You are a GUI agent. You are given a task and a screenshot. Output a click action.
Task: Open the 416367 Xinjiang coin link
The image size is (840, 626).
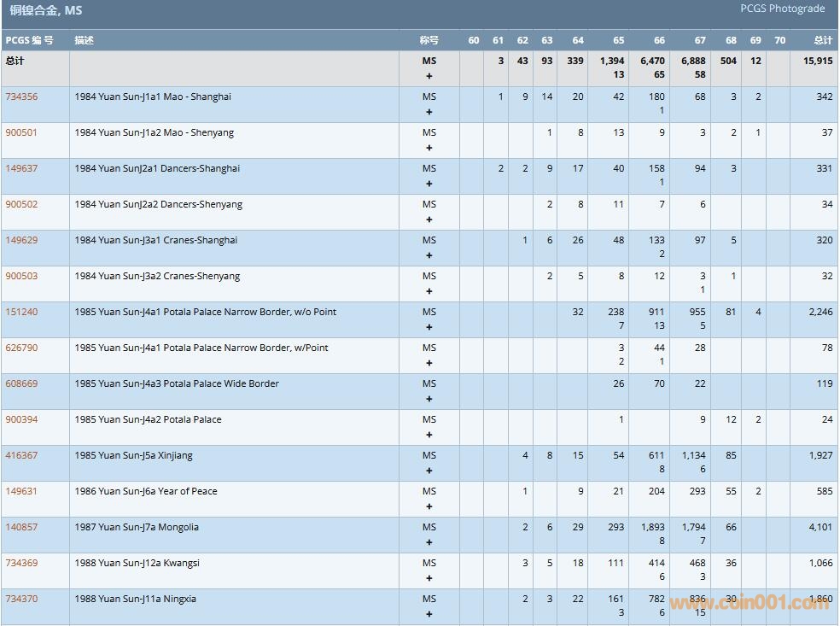[x=21, y=455]
